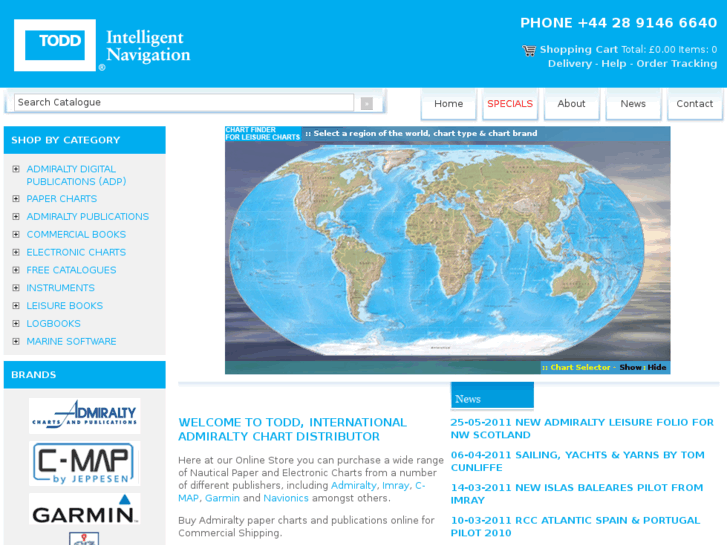This screenshot has width=727, height=545.
Task: Open the Marine Software category link
Action: tap(71, 341)
